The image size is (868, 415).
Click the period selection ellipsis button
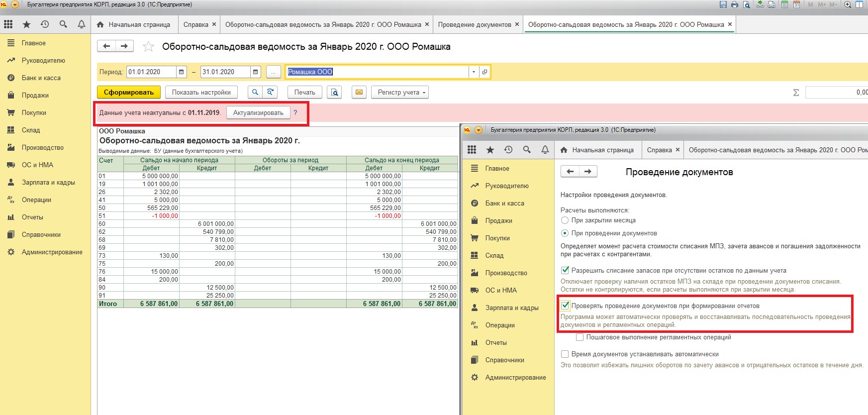click(x=273, y=72)
